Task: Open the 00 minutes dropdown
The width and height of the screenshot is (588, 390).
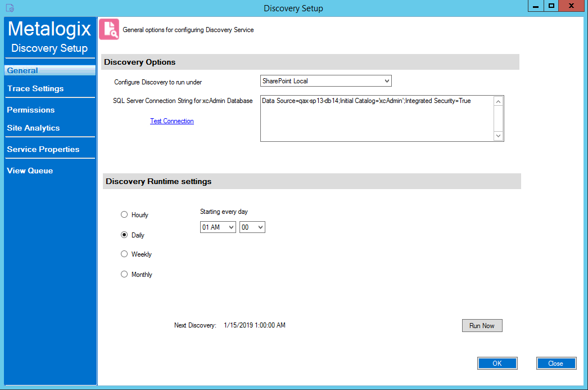Action: [x=260, y=227]
